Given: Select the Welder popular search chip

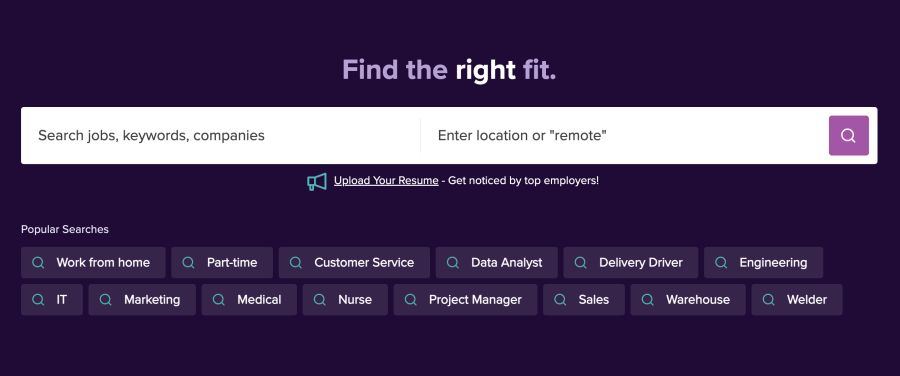Looking at the screenshot, I should tap(797, 300).
